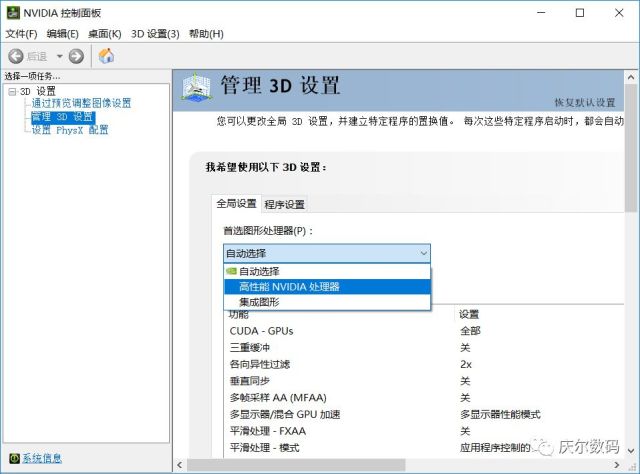640x474 pixels.
Task: Toggle the 首选图形处理器 combo box
Action: tap(327, 254)
